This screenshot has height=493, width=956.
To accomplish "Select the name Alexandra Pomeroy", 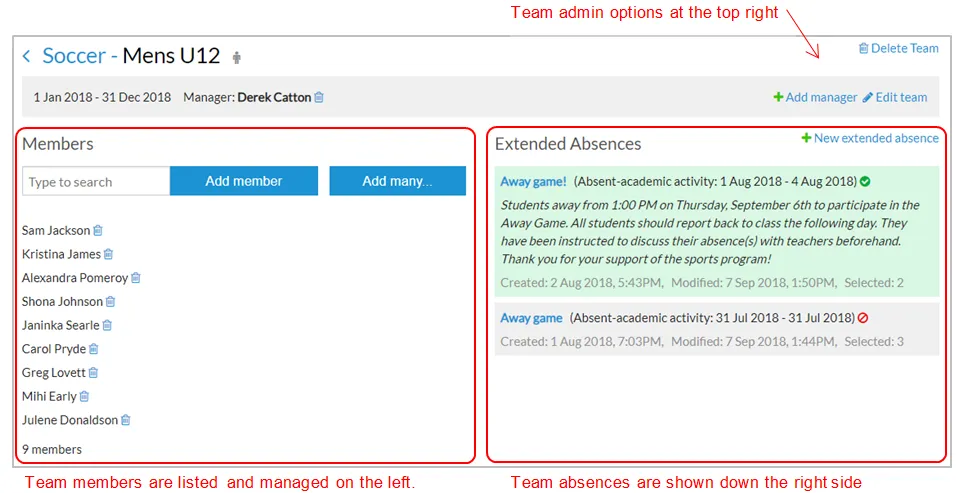I will point(75,278).
